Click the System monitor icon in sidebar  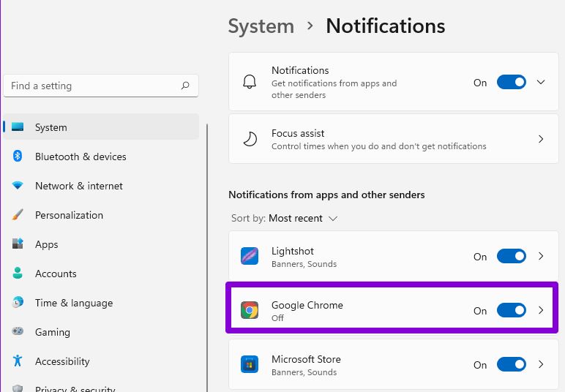pos(18,127)
